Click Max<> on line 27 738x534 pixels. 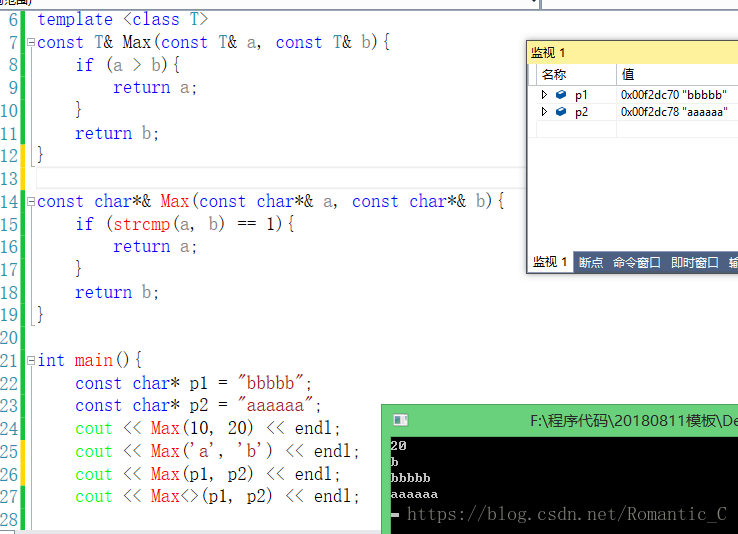pyautogui.click(x=175, y=496)
